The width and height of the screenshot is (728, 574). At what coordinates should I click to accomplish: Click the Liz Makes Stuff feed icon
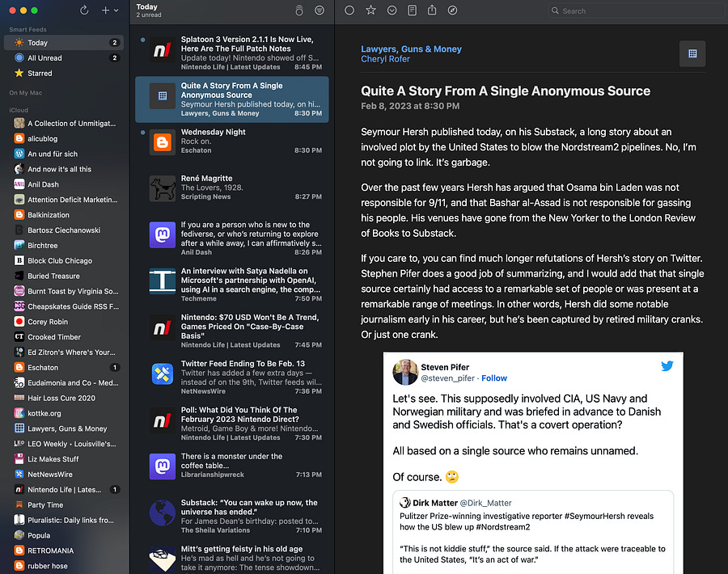19,459
